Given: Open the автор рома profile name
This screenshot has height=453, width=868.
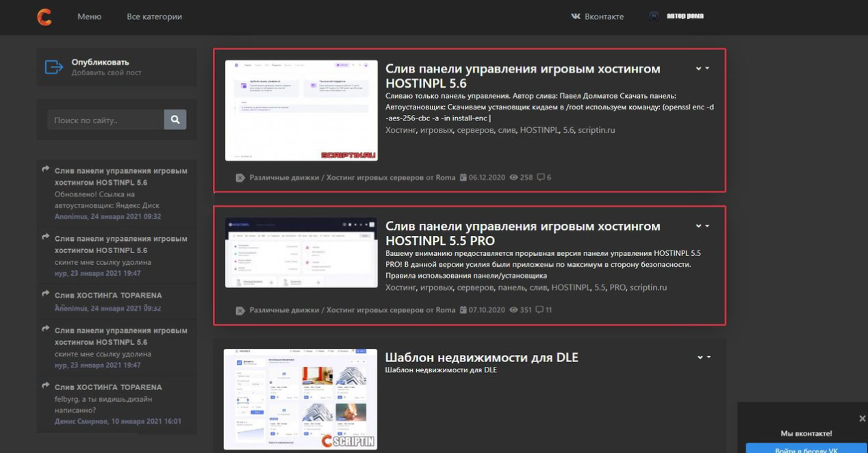Looking at the screenshot, I should (685, 16).
